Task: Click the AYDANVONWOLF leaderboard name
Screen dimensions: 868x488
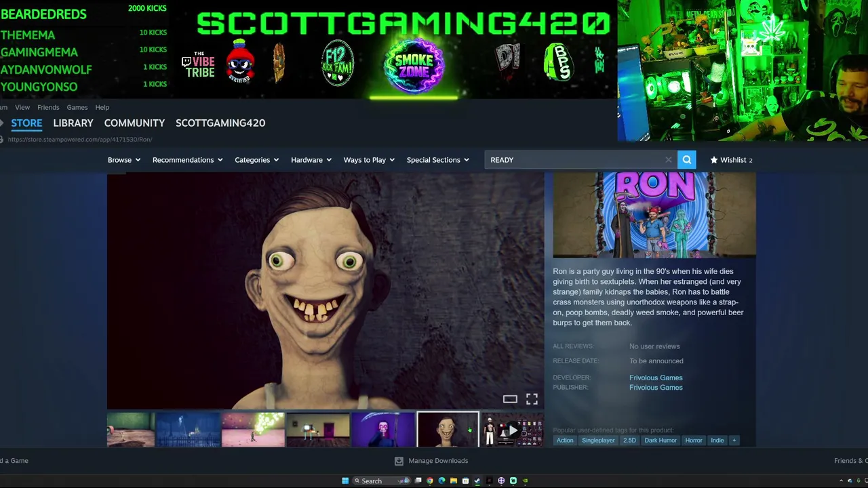Action: [46, 70]
